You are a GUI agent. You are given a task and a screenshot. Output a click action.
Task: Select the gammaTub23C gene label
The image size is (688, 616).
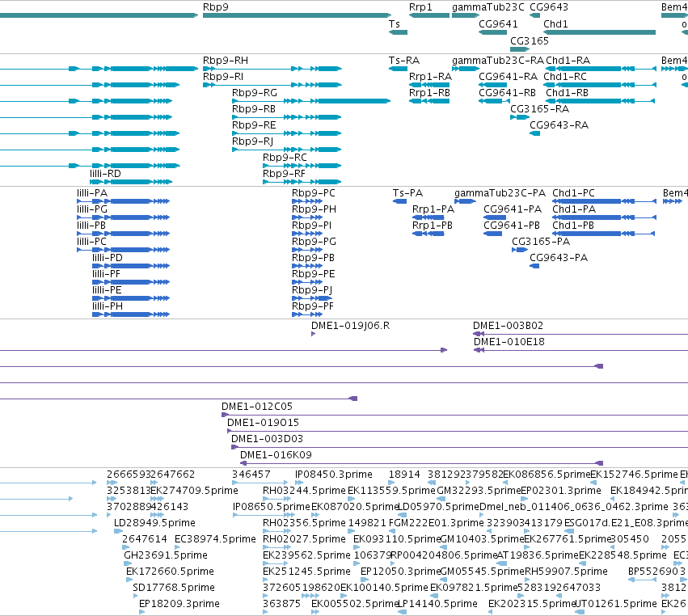click(x=488, y=7)
